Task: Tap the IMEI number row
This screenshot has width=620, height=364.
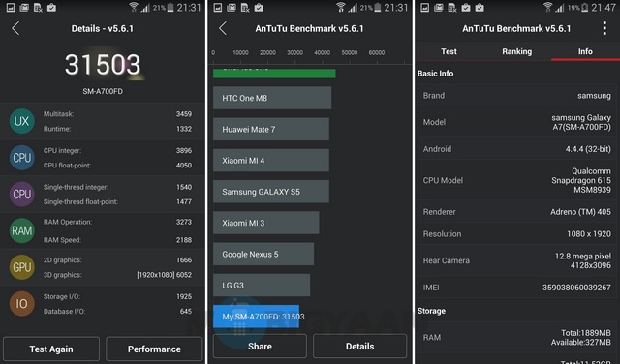Action: pyautogui.click(x=516, y=288)
